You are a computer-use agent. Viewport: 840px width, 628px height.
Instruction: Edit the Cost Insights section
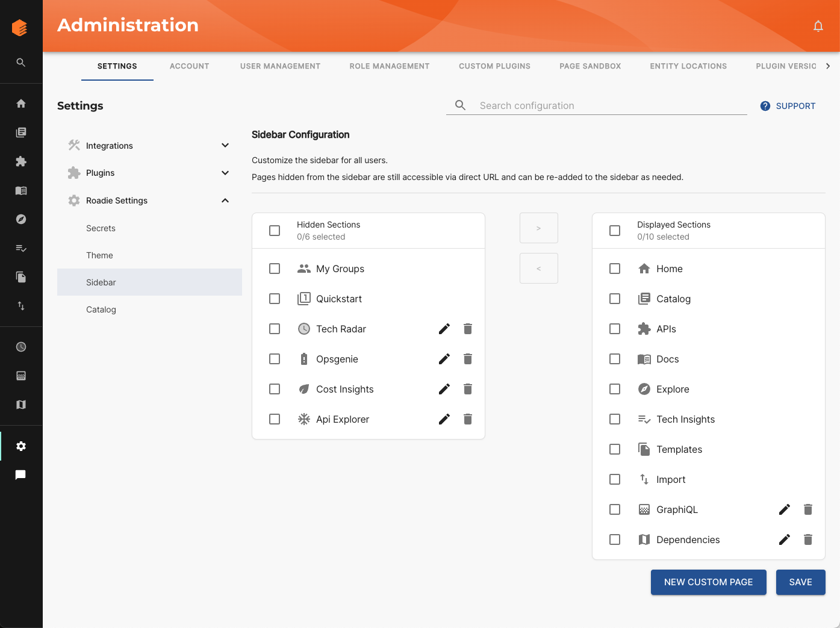444,389
